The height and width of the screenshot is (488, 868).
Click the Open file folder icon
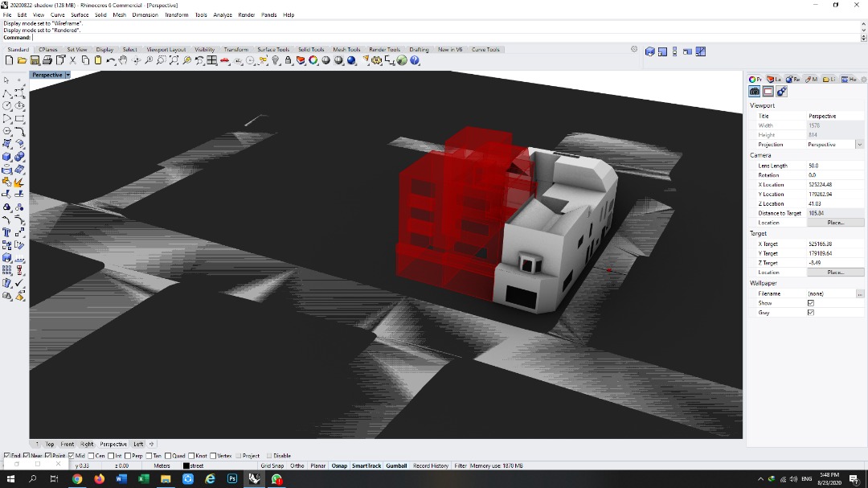click(23, 60)
